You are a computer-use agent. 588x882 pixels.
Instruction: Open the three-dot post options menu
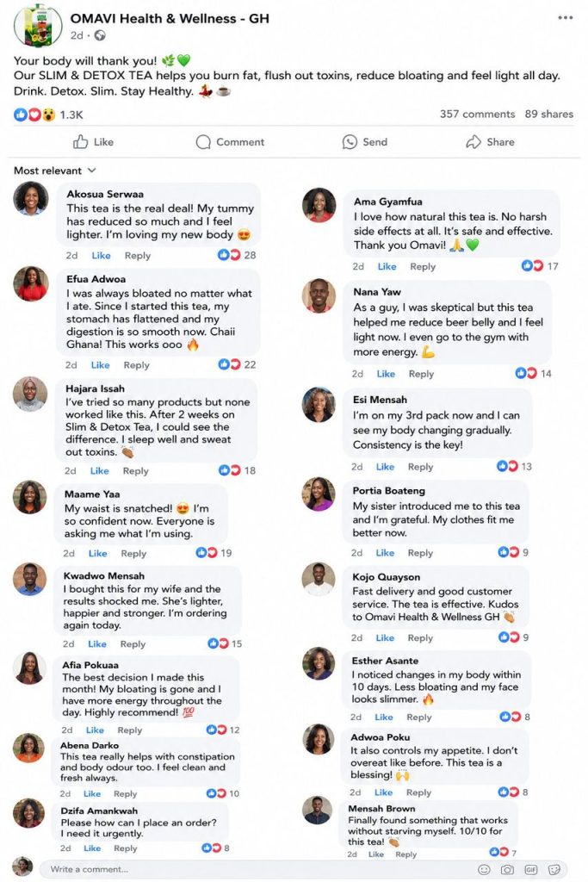(x=565, y=18)
